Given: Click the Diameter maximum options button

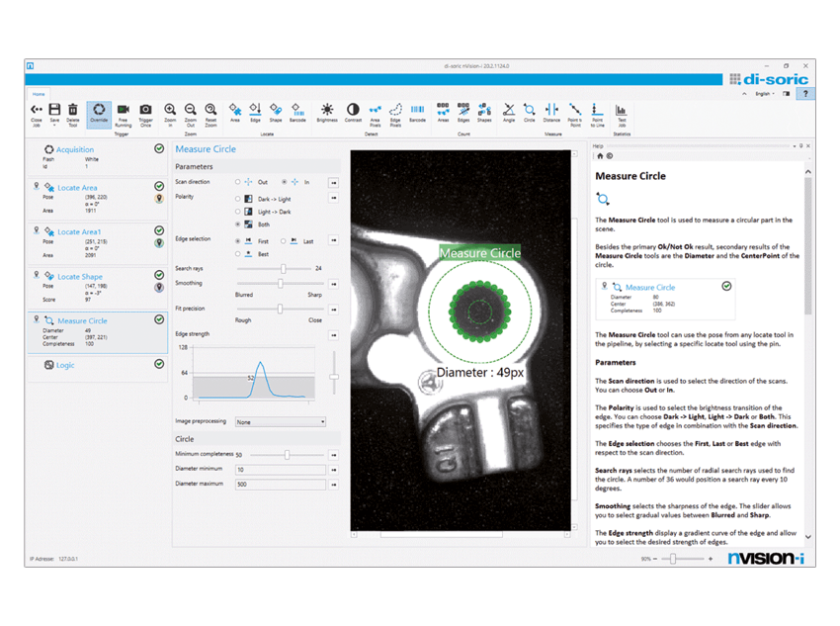Looking at the screenshot, I should point(334,485).
